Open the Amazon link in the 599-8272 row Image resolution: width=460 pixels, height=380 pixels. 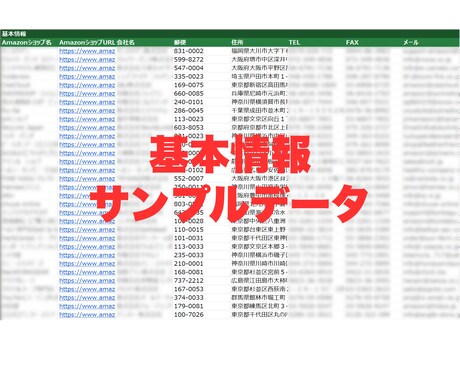point(87,60)
